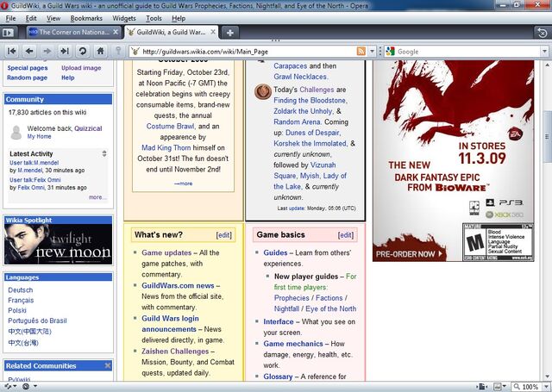
Task: Close the Related Communities box
Action: [108, 365]
